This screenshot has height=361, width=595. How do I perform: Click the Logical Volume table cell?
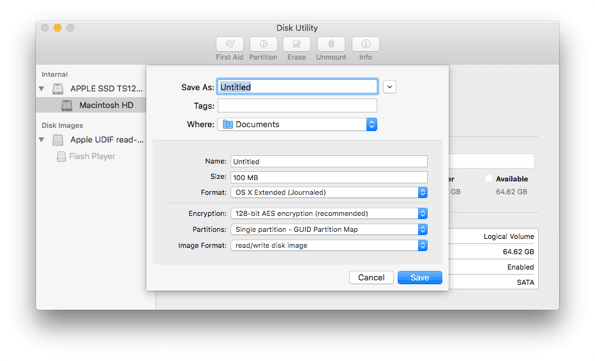[x=508, y=236]
